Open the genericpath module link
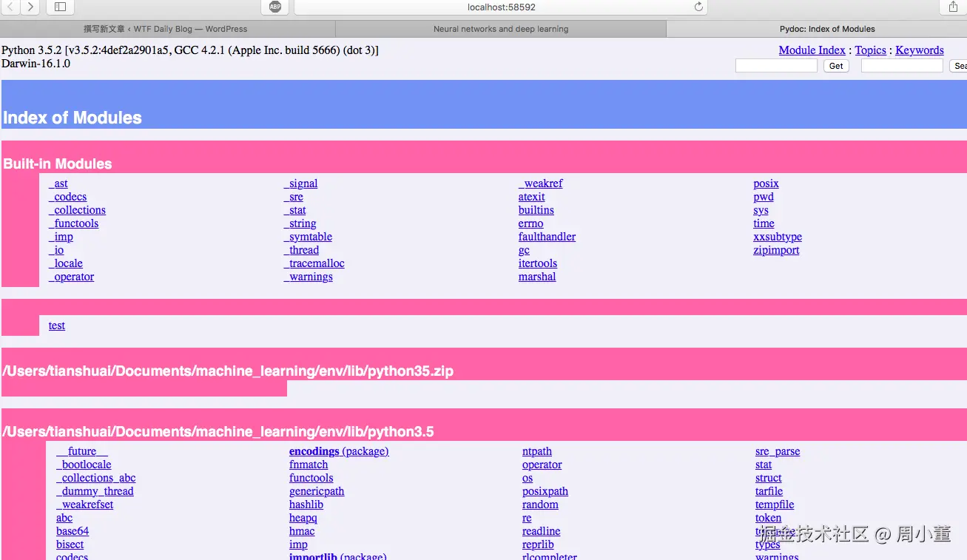This screenshot has width=967, height=560. pyautogui.click(x=317, y=491)
